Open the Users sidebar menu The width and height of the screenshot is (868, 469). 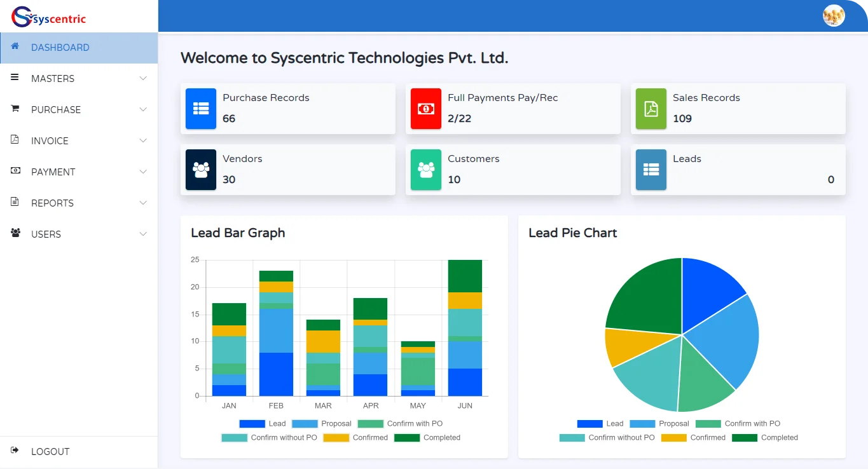pos(46,234)
